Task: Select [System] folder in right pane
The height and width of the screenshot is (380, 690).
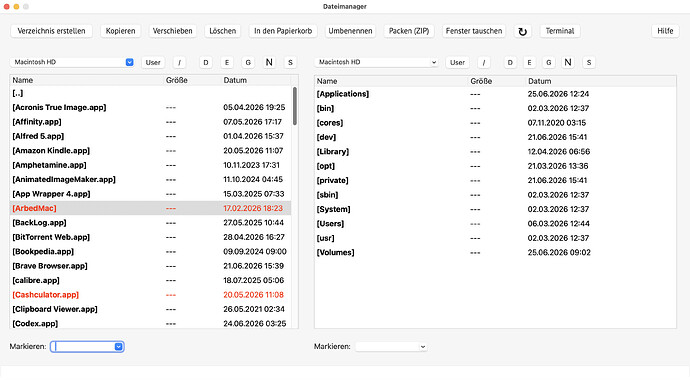Action: (x=495, y=209)
